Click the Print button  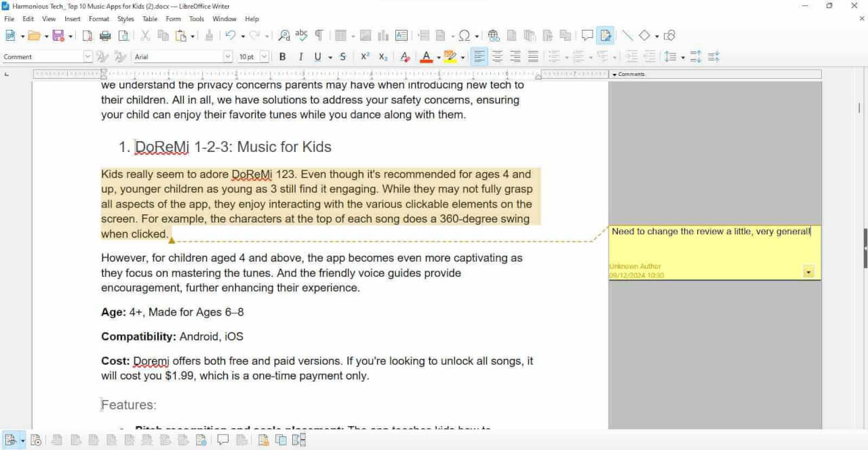[105, 35]
